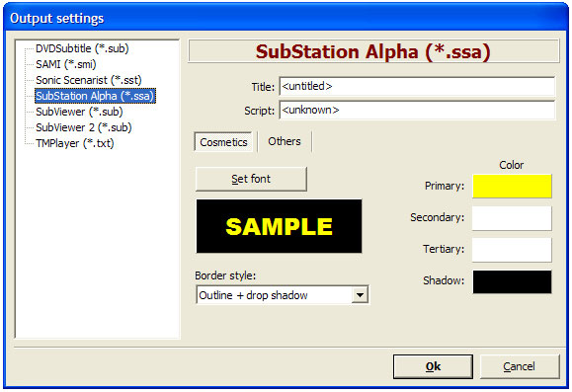
Task: Open the Border style dropdown arrow
Action: coord(360,295)
